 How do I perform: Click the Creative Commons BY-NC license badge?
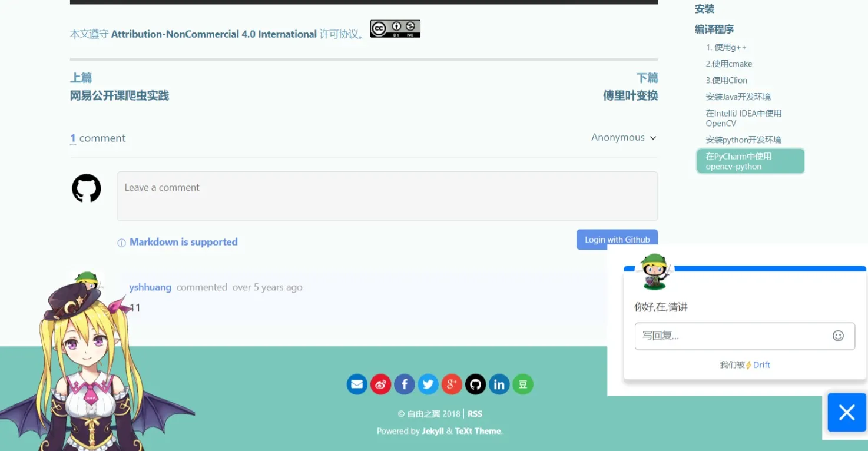[x=395, y=29]
